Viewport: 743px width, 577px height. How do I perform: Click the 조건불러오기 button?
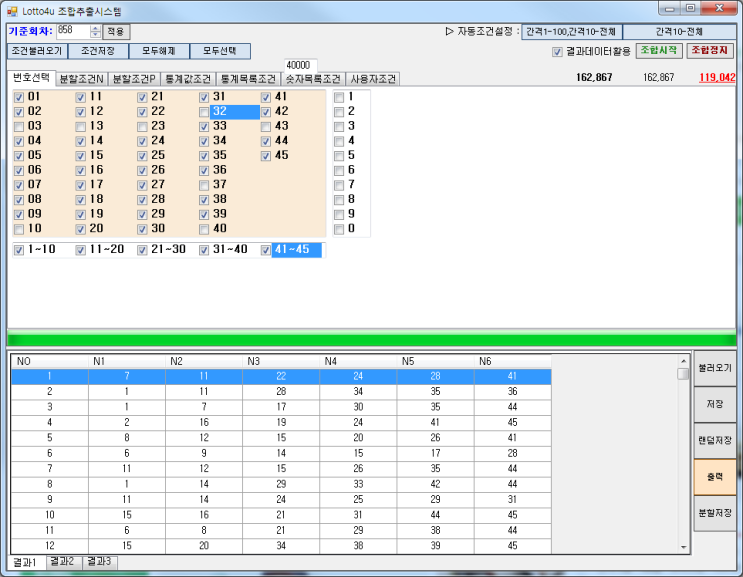click(37, 51)
